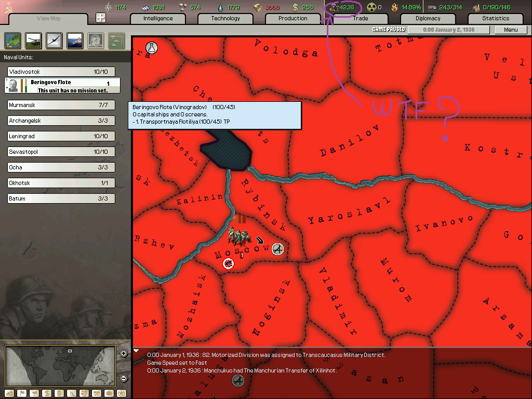
Task: Zoom out with the minus button
Action: coord(124,378)
